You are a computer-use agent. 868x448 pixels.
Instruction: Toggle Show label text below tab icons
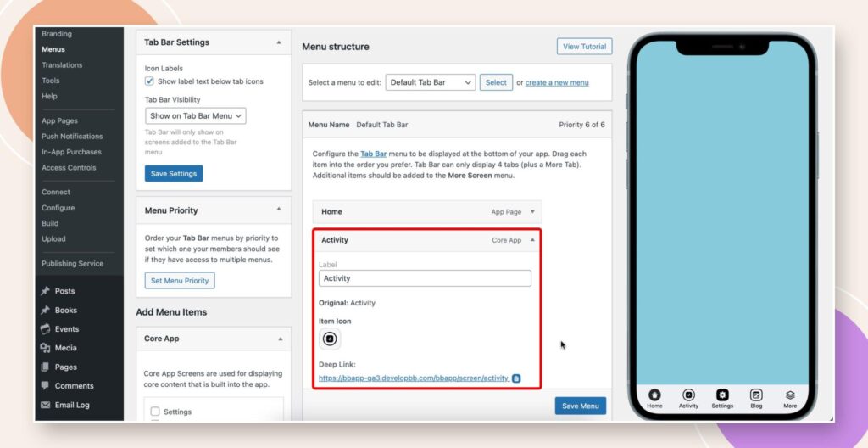(x=149, y=81)
